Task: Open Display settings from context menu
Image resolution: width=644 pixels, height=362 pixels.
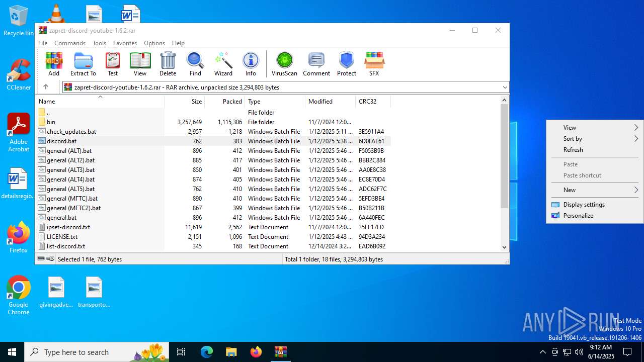Action: [x=595, y=205]
